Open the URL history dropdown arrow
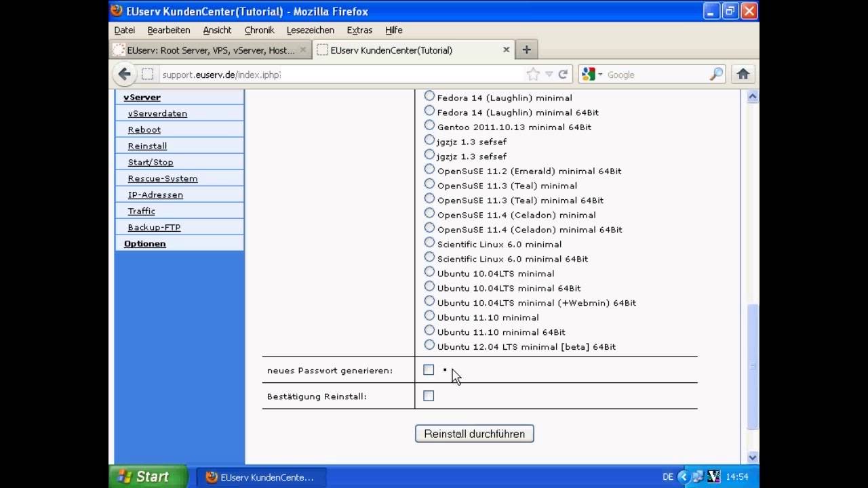The width and height of the screenshot is (868, 488). 549,75
